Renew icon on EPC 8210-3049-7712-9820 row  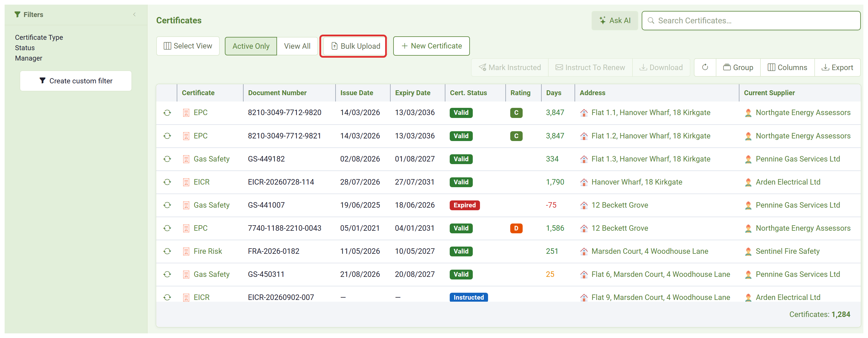(167, 113)
